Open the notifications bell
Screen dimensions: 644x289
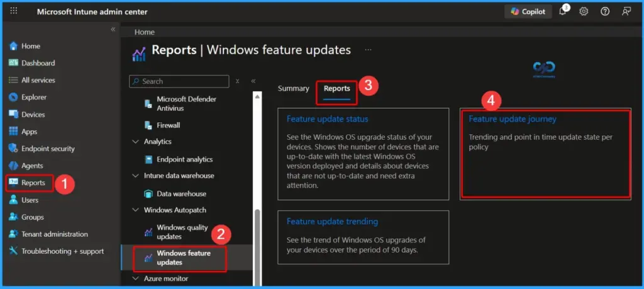click(562, 11)
